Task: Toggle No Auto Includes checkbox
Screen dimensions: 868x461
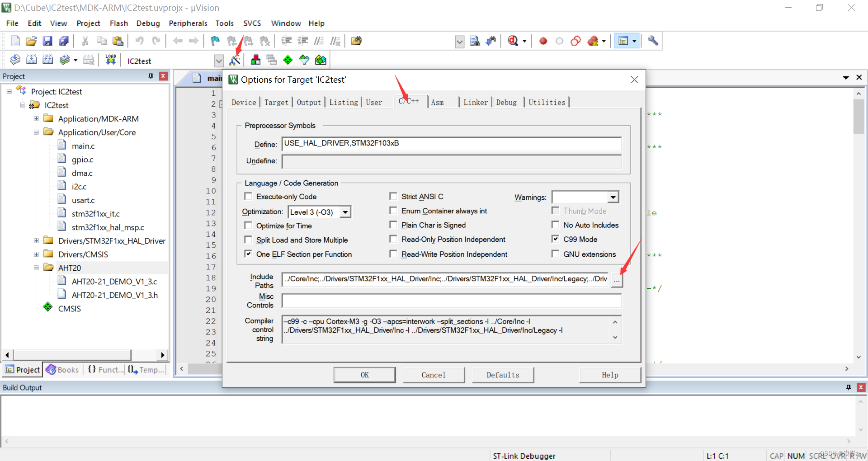Action: pos(555,225)
